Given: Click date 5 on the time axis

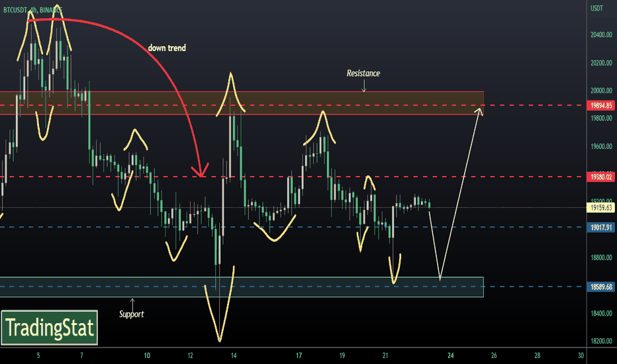Looking at the screenshot, I should point(38,356).
